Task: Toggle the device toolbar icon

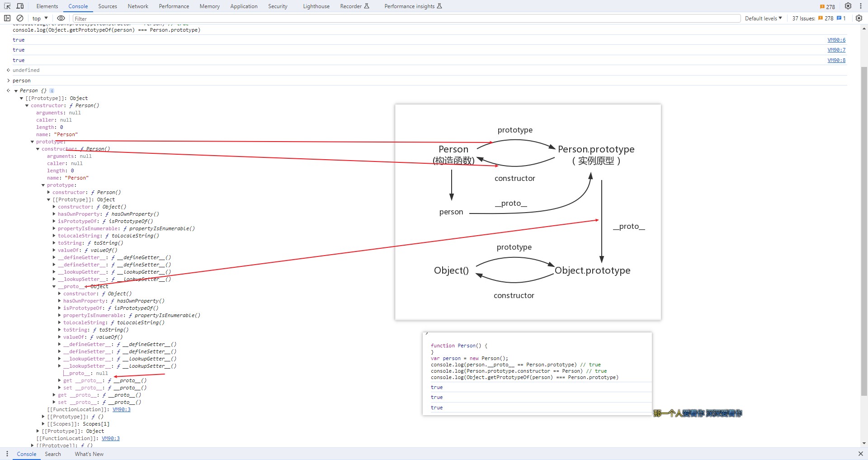Action: (x=20, y=6)
